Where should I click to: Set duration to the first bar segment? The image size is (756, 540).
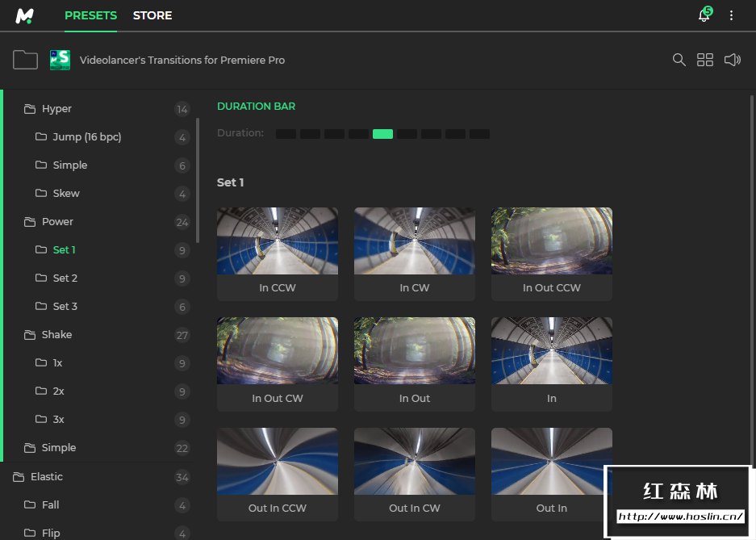[286, 134]
